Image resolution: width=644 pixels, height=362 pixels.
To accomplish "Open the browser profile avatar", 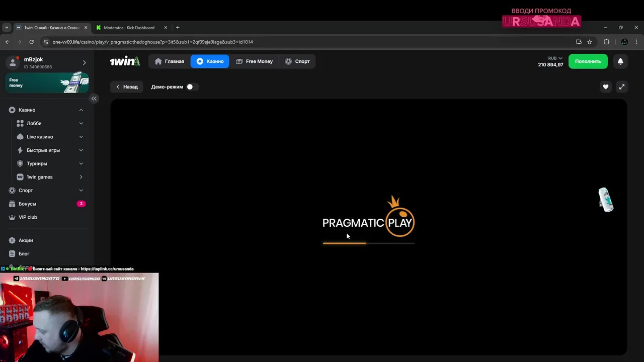I will 624,42.
